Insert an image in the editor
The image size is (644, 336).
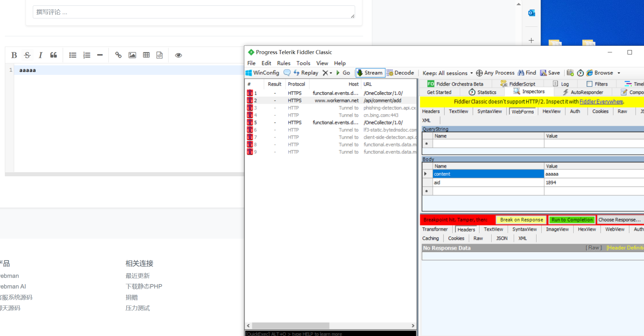[132, 55]
